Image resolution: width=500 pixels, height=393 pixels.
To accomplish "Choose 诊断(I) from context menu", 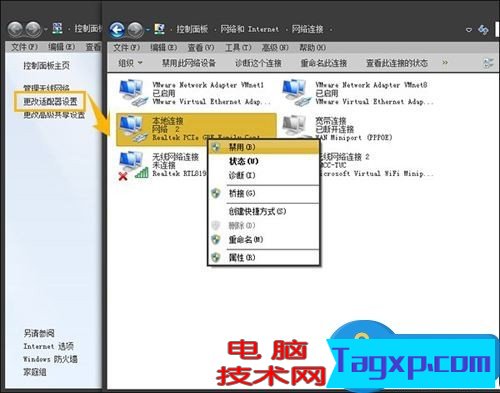I will [263, 175].
